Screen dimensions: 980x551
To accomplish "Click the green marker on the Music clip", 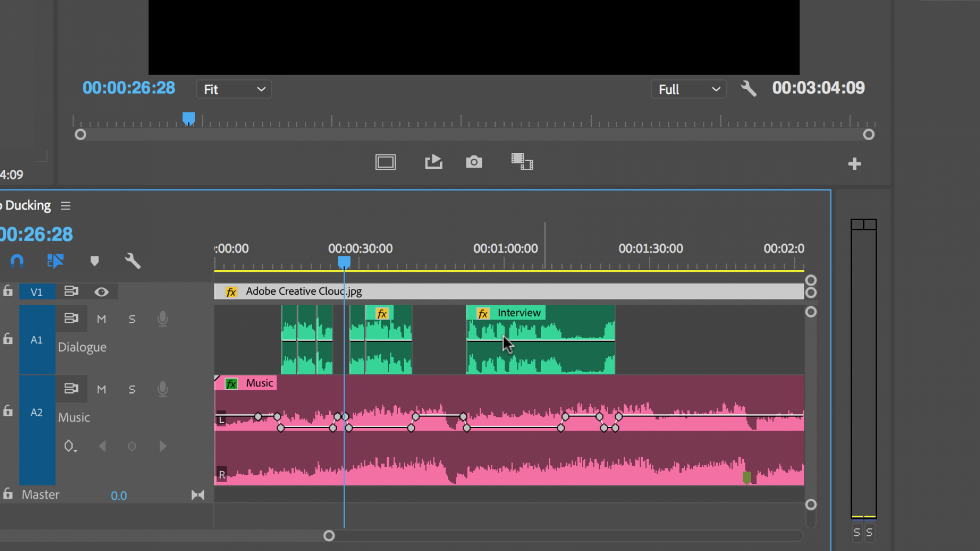I will pos(746,477).
